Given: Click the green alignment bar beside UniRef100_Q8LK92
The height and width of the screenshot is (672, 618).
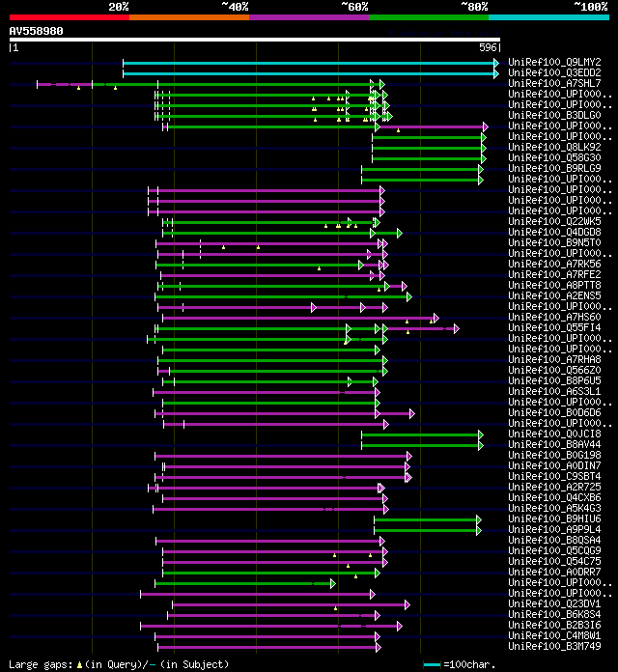Looking at the screenshot, I should (x=429, y=148).
